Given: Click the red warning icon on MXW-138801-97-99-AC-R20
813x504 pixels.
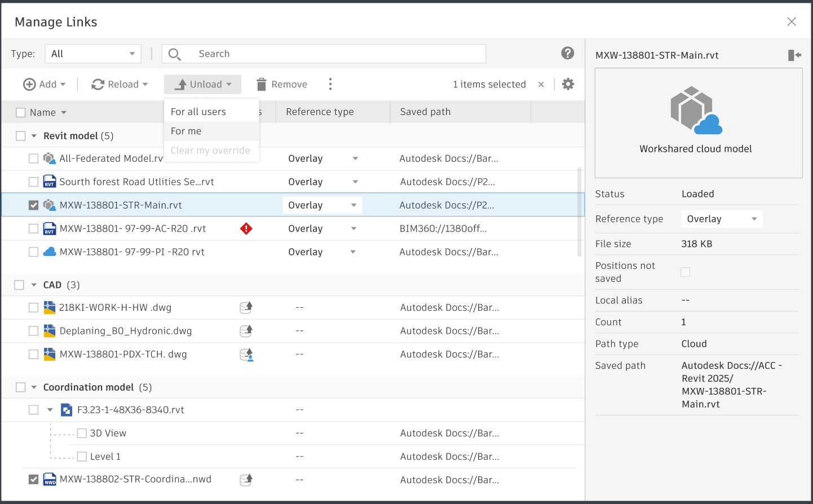Looking at the screenshot, I should [x=246, y=228].
